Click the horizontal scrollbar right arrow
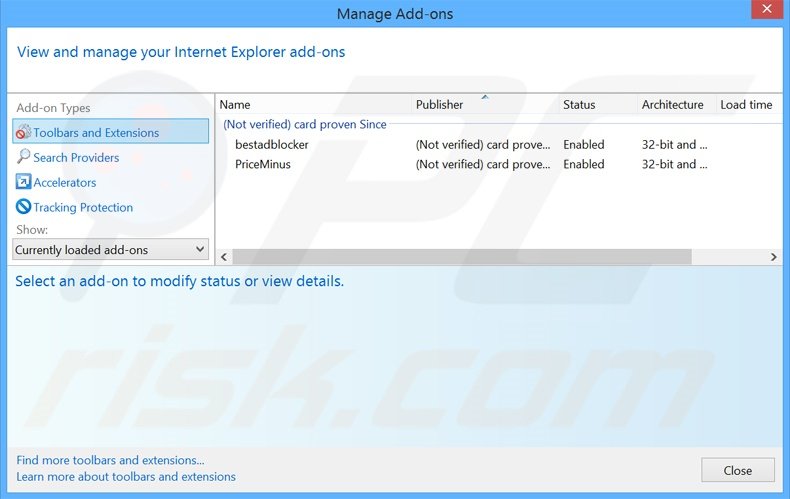This screenshot has height=499, width=790. pos(773,257)
